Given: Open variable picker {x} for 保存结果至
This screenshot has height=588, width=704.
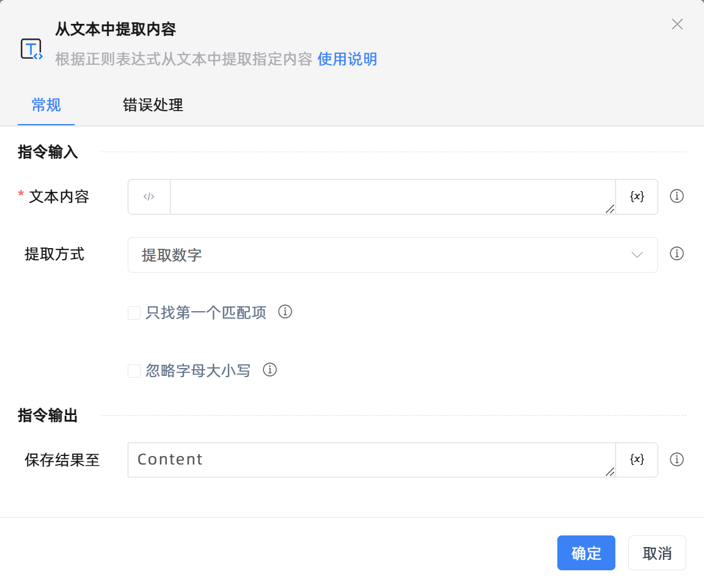Looking at the screenshot, I should pyautogui.click(x=637, y=460).
